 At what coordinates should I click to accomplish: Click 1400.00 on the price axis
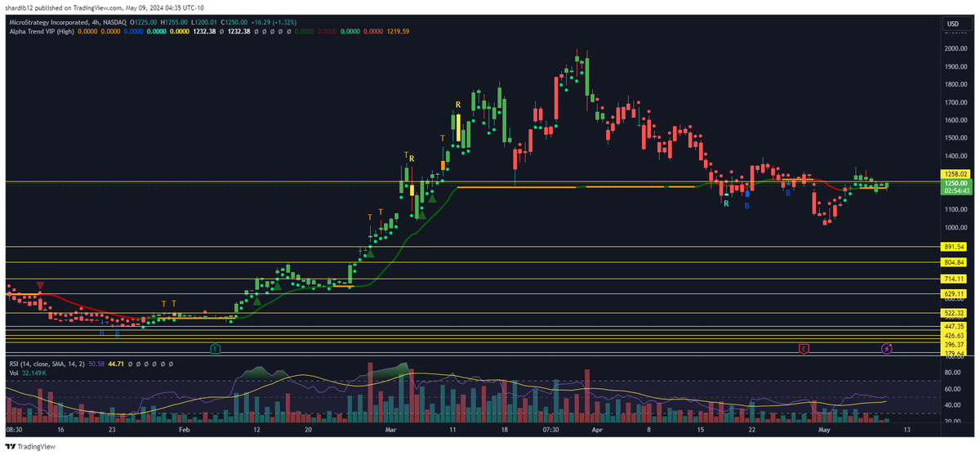(x=955, y=155)
